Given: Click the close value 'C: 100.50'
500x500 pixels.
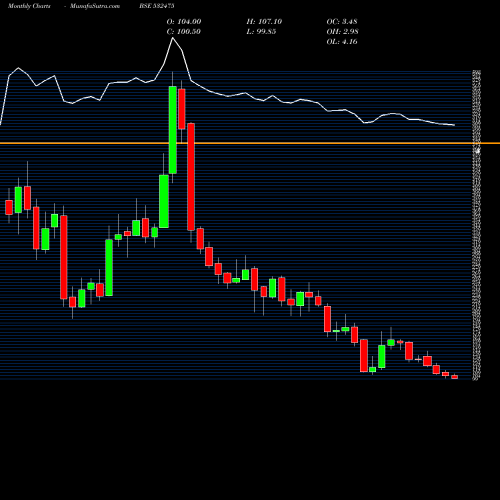Looking at the screenshot, I should (184, 32).
